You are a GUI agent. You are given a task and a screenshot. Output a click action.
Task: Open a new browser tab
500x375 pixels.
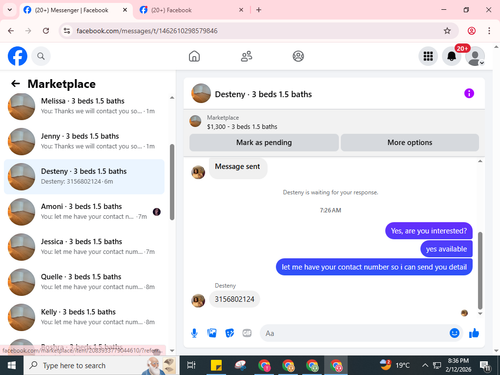259,10
